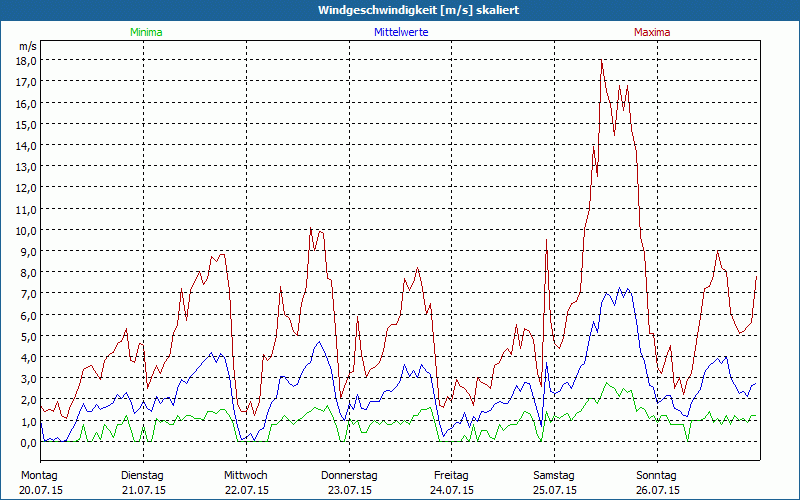Click the 10,0 y-axis value
Screen dimensions: 800x500
(26, 230)
